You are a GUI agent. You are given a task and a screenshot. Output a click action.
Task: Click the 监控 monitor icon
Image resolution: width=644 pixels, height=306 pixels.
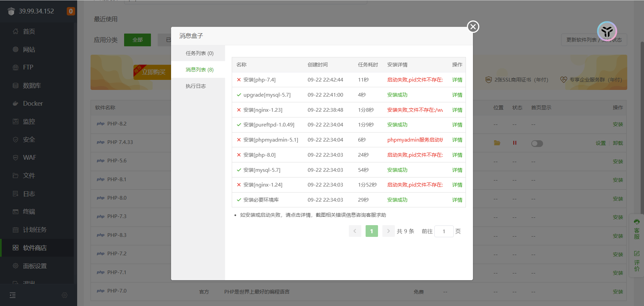point(15,121)
